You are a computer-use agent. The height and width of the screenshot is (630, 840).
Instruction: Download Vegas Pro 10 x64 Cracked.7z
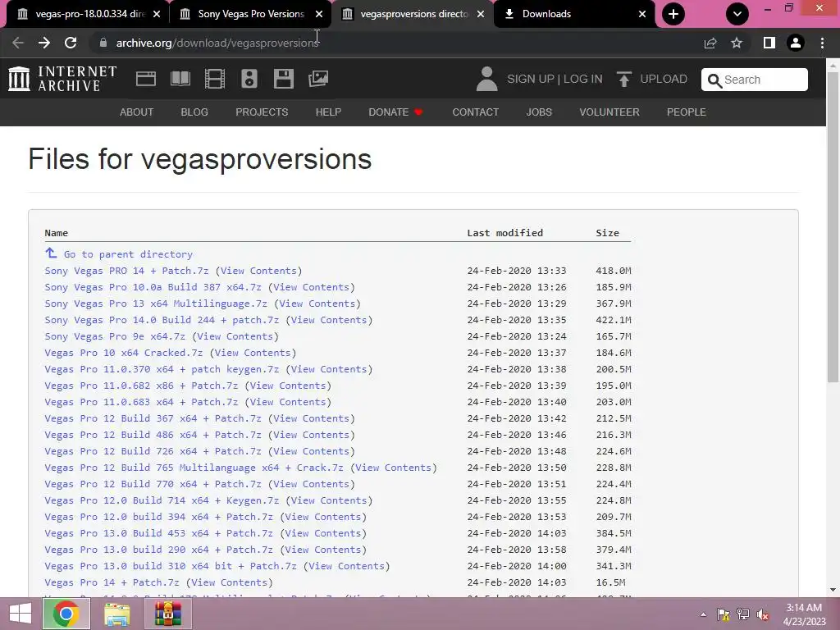(x=124, y=353)
